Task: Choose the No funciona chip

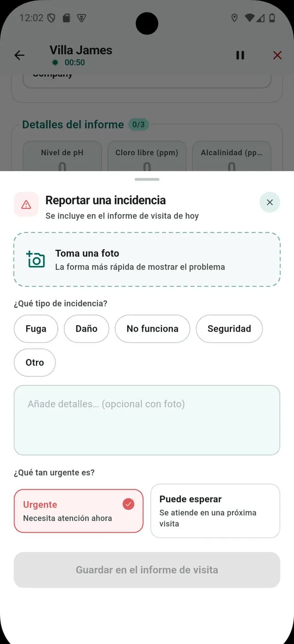Action: [x=153, y=329]
